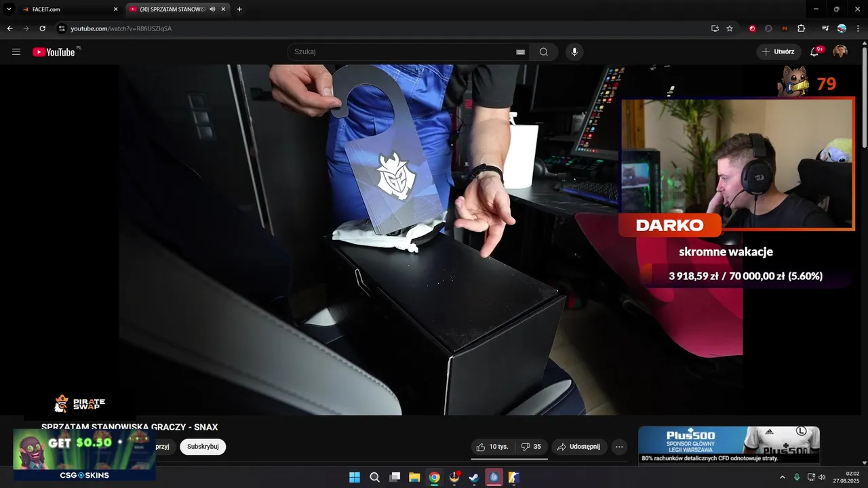Close the YouTube tab
The height and width of the screenshot is (488, 868).
[223, 9]
